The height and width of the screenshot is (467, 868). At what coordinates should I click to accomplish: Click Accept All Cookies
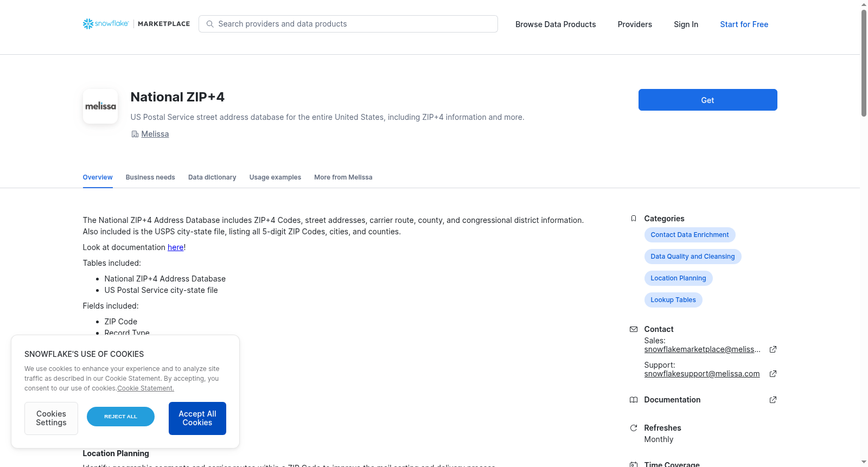pos(197,418)
